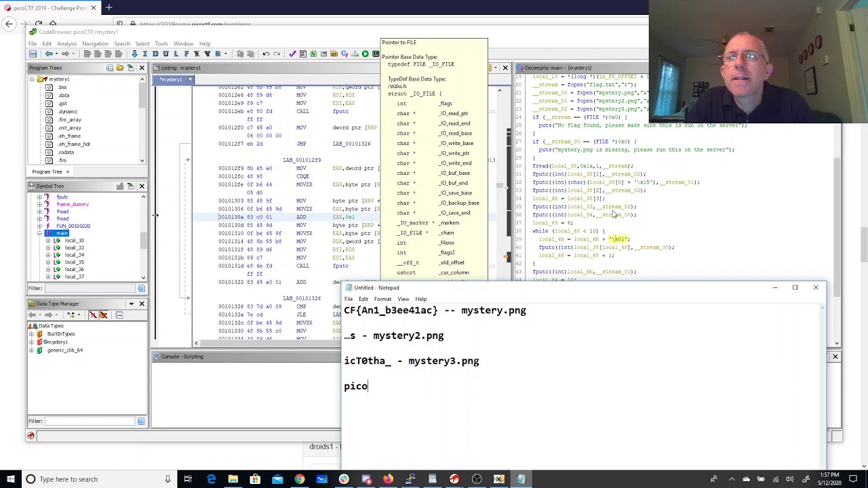Click the Symbol Tree filter field
This screenshot has width=868, height=488.
point(90,289)
